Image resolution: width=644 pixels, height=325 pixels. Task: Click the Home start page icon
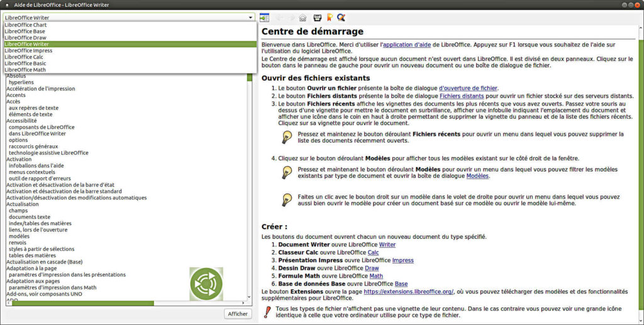(303, 18)
